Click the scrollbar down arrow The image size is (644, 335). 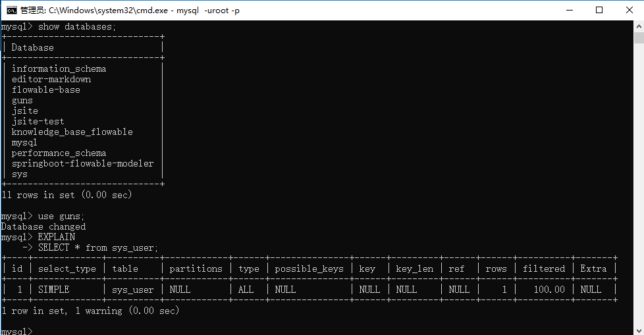(x=639, y=330)
